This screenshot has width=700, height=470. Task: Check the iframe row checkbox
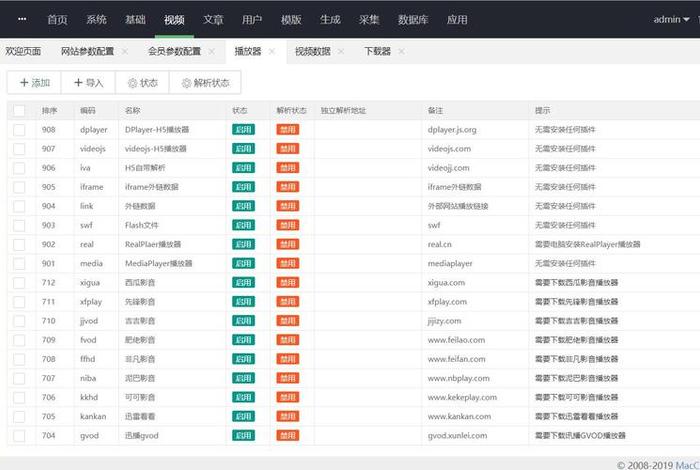click(19, 187)
